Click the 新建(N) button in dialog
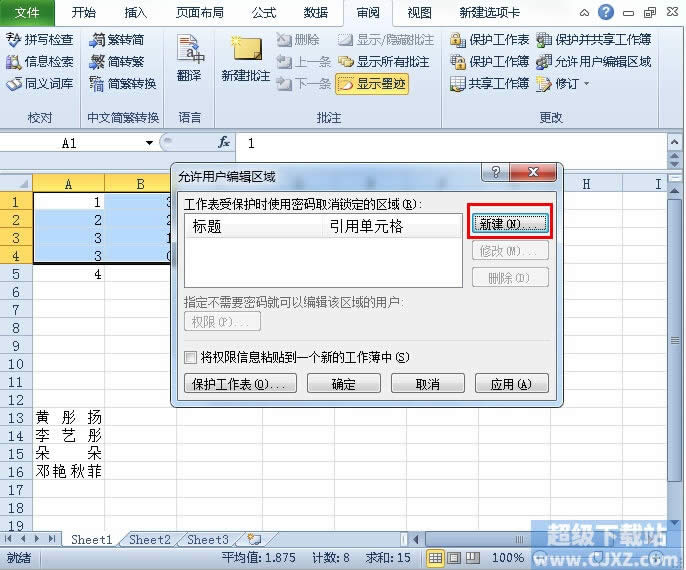The image size is (686, 570). tap(510, 224)
